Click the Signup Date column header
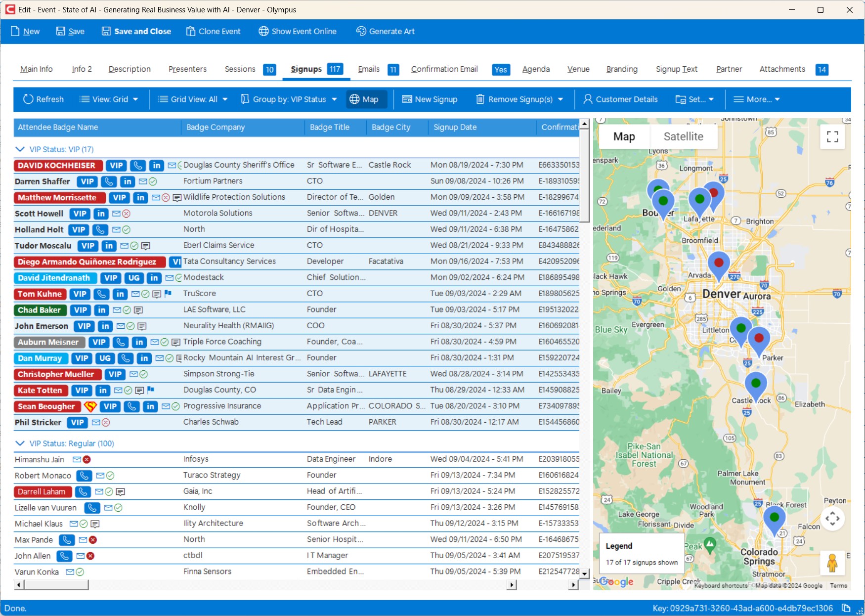Image resolution: width=865 pixels, height=616 pixels. (x=482, y=128)
